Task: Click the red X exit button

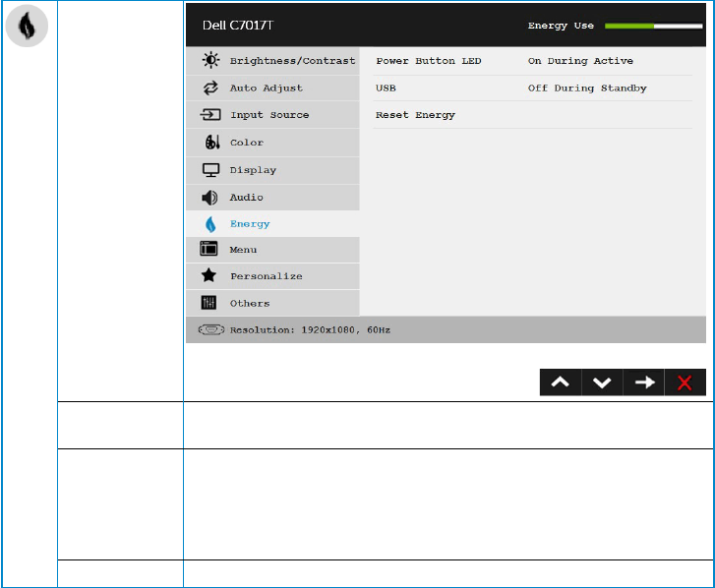Action: click(685, 382)
